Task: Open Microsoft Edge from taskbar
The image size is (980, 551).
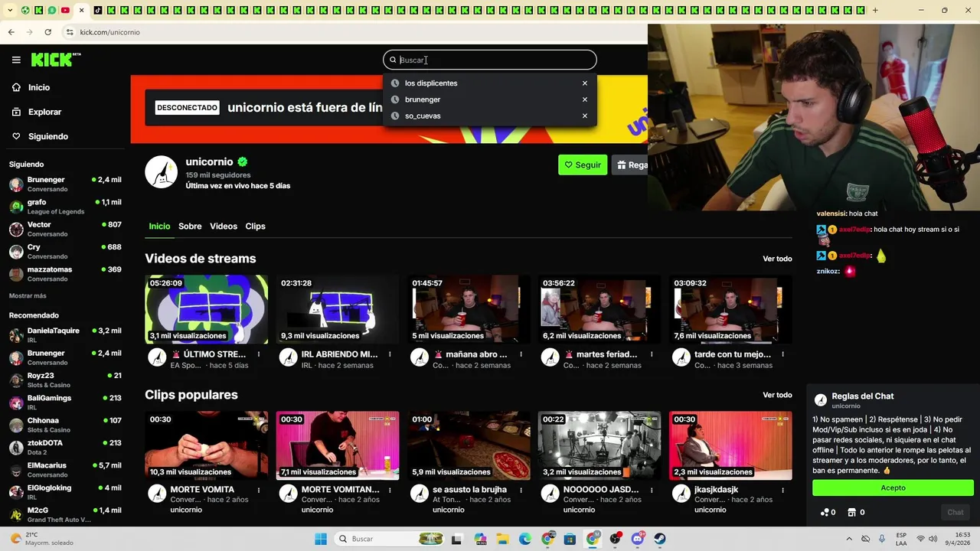Action: (525, 539)
